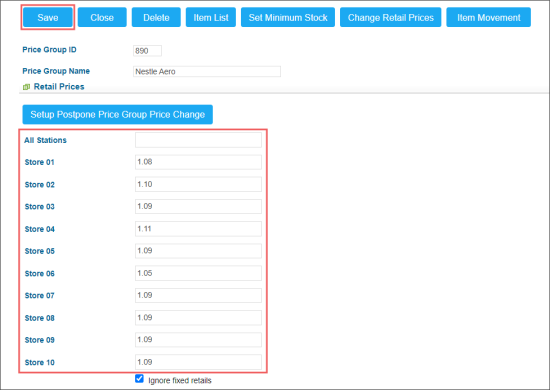Select the Store 04 price field
The width and height of the screenshot is (550, 390).
pyautogui.click(x=198, y=229)
